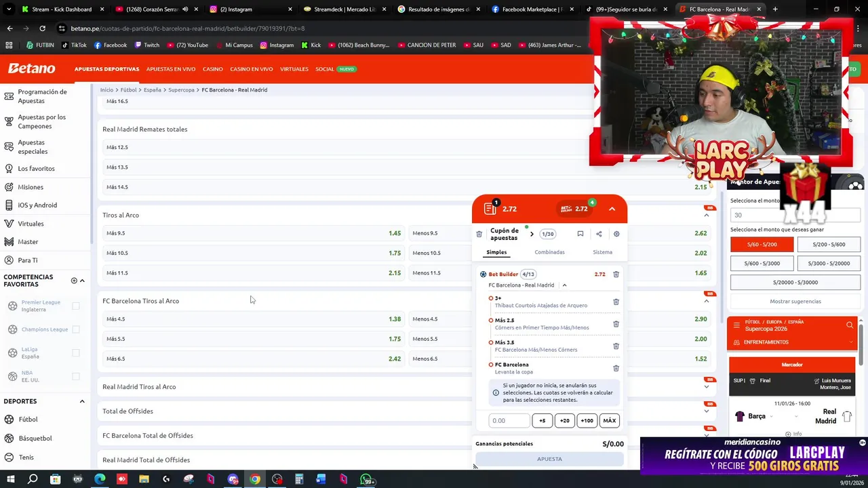Switch to Sistema tab
This screenshot has height=488, width=868.
pos(602,252)
